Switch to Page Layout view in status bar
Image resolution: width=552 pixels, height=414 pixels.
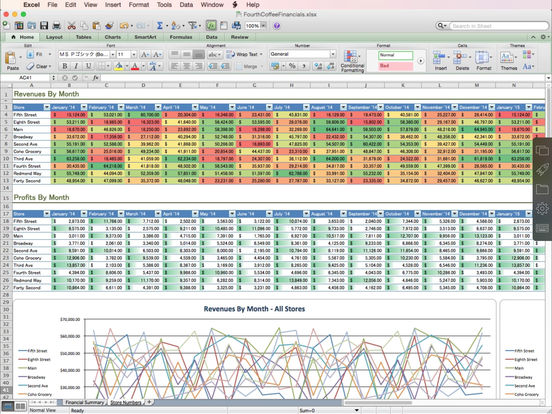click(20, 406)
